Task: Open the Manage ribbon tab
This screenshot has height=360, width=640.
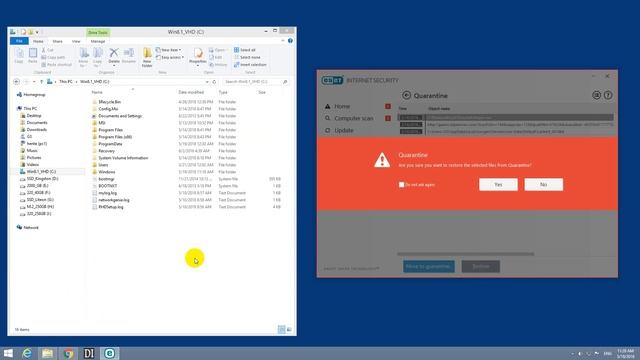Action: (98, 41)
